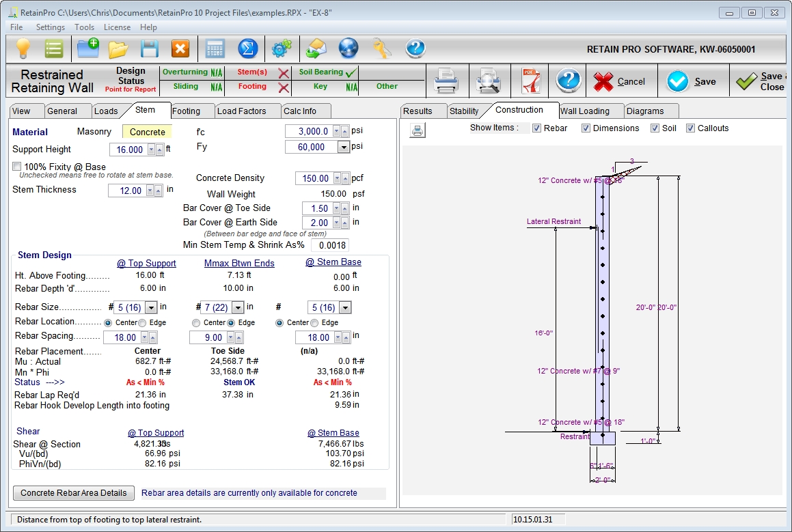Image resolution: width=792 pixels, height=532 pixels.
Task: Open print preview magnifier icon
Action: (489, 81)
